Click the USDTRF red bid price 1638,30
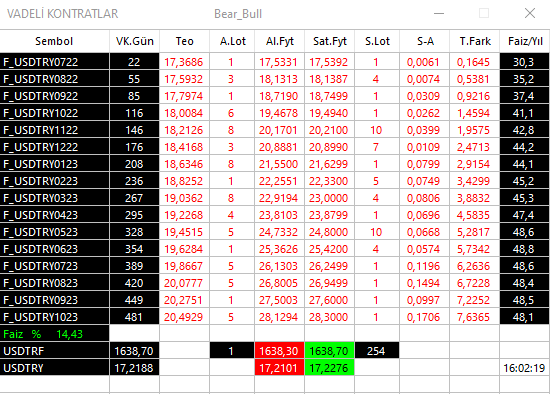Viewport: 552px width, 394px height. (279, 351)
